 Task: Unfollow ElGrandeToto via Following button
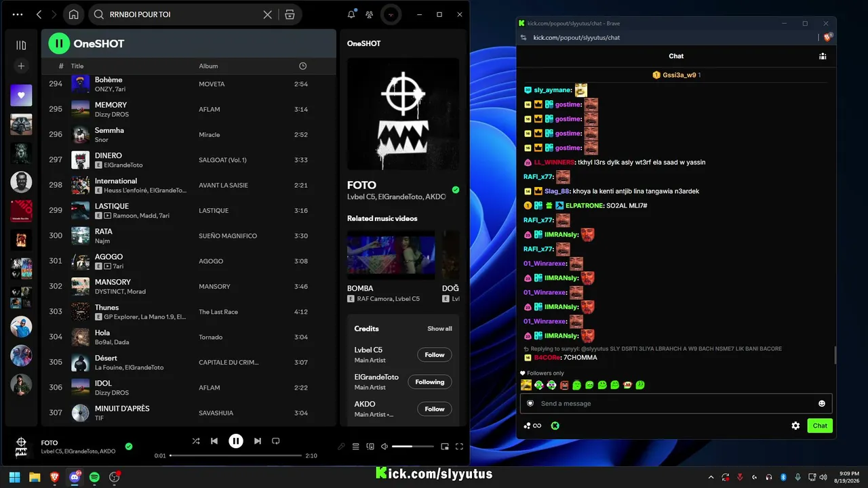point(430,382)
